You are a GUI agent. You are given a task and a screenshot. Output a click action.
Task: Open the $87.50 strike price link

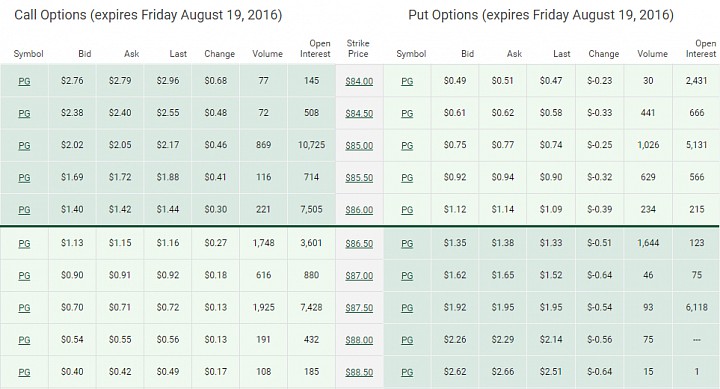(359, 308)
